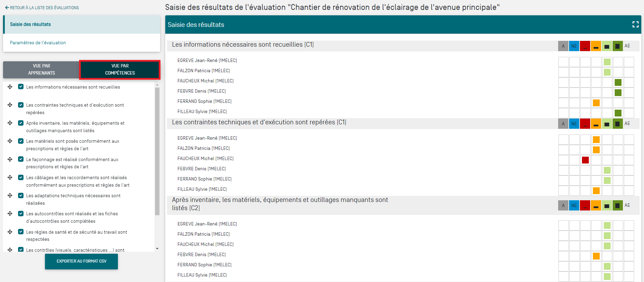Viewport: 644px width, 282px height.
Task: Uncheck "Les contraintes techniques et d'exécution sont repérées"
Action: point(21,105)
